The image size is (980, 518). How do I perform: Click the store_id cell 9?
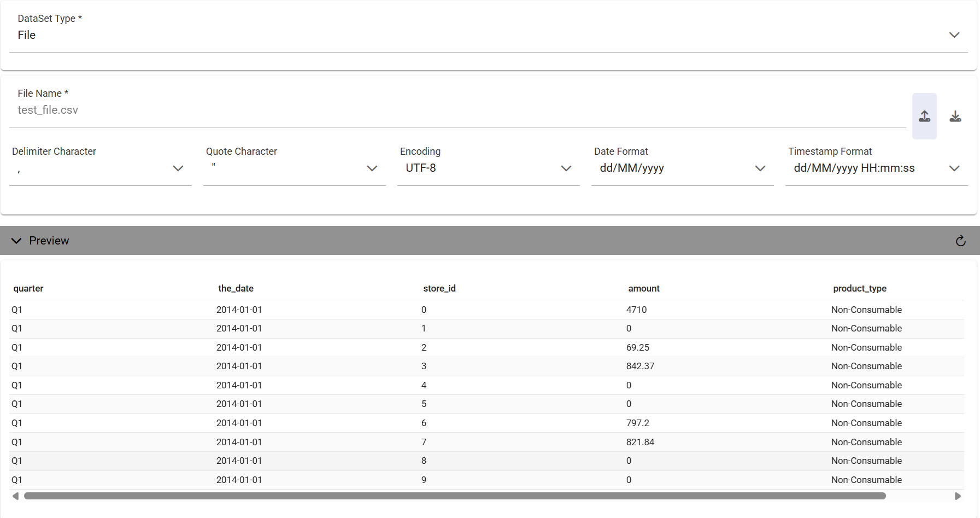coord(424,480)
